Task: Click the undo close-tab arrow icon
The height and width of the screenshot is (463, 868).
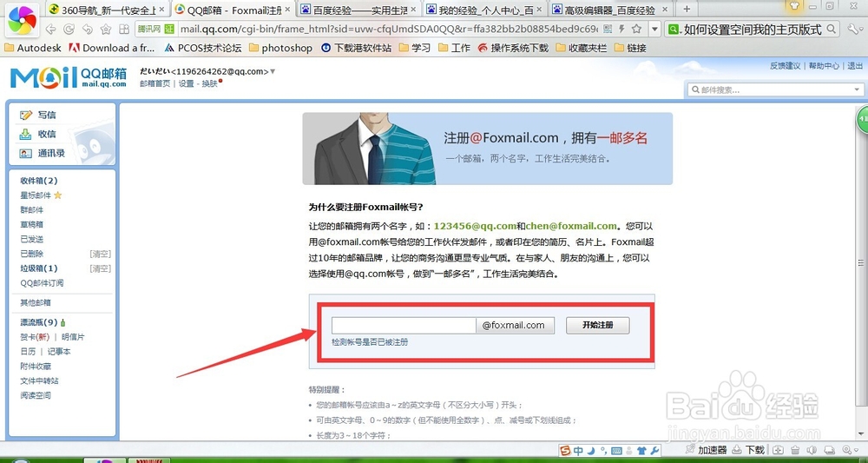Action: [x=88, y=29]
